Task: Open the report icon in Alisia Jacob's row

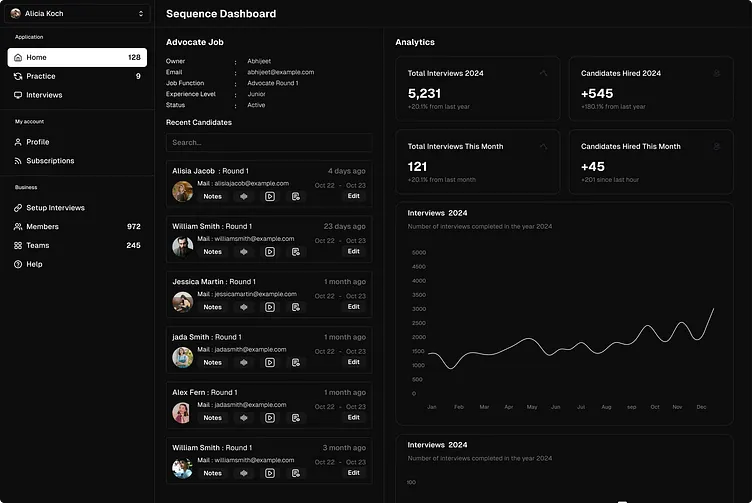Action: click(296, 196)
